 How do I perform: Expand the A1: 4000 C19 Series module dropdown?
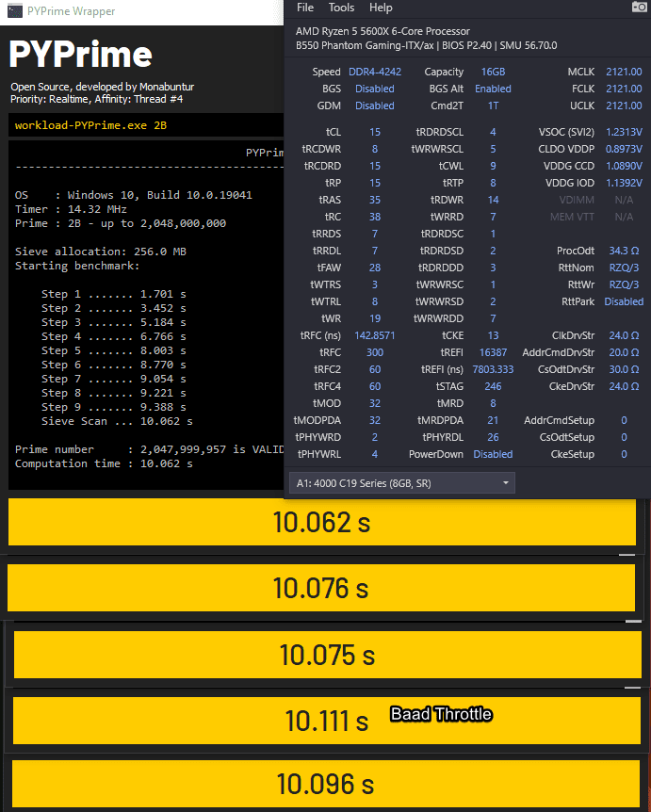[x=402, y=483]
